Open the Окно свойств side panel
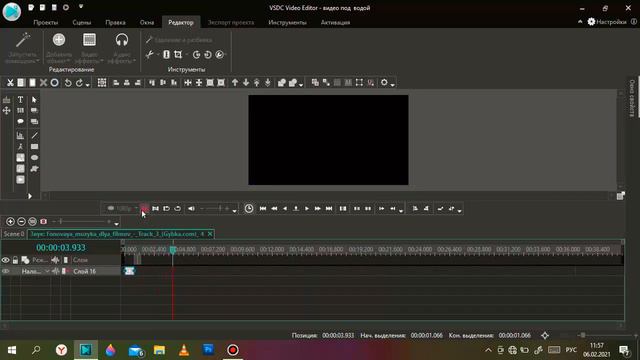Screen dimensions: 640x360 tap(632, 98)
